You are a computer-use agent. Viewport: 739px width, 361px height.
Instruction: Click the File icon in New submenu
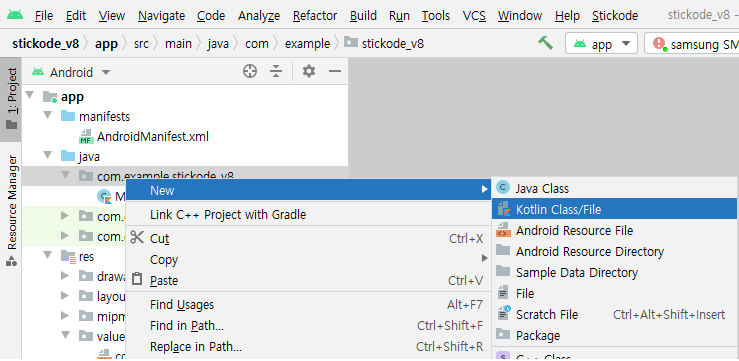503,293
